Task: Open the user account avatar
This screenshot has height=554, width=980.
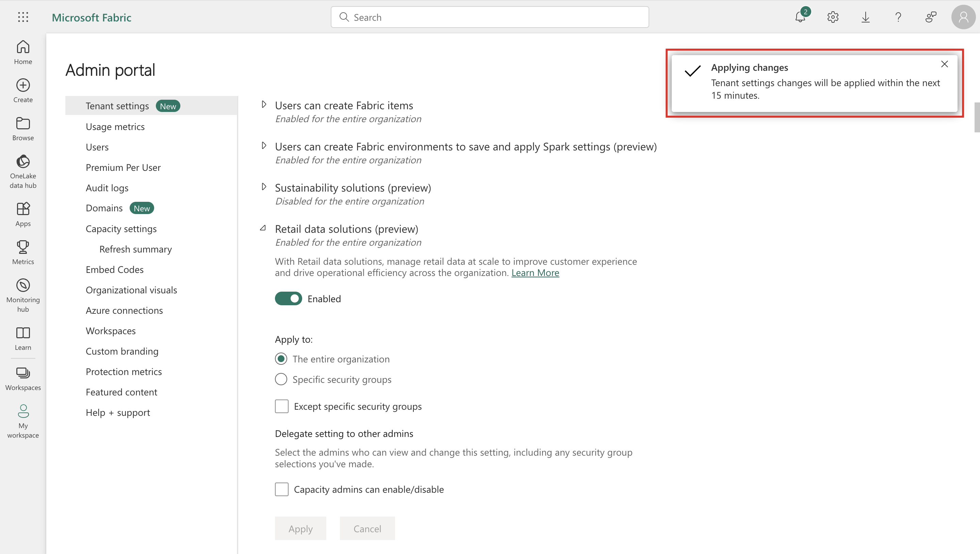Action: [963, 17]
